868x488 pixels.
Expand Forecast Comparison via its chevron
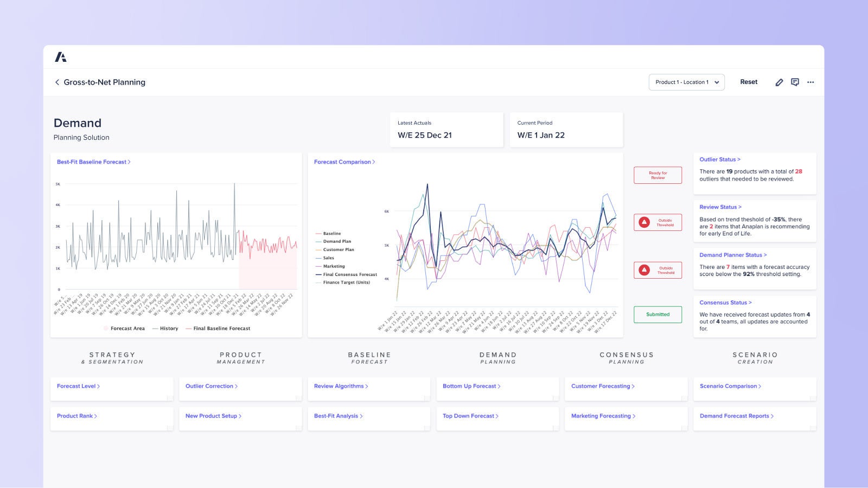[x=374, y=162]
